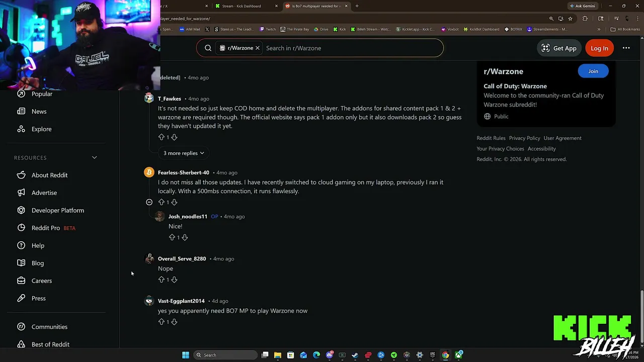Switch to Stream - Kick Dashboard tab
This screenshot has height=362, width=644.
coord(246,6)
